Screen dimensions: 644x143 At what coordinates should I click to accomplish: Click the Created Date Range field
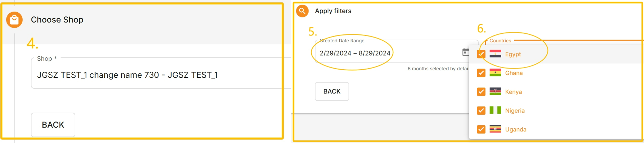355,53
